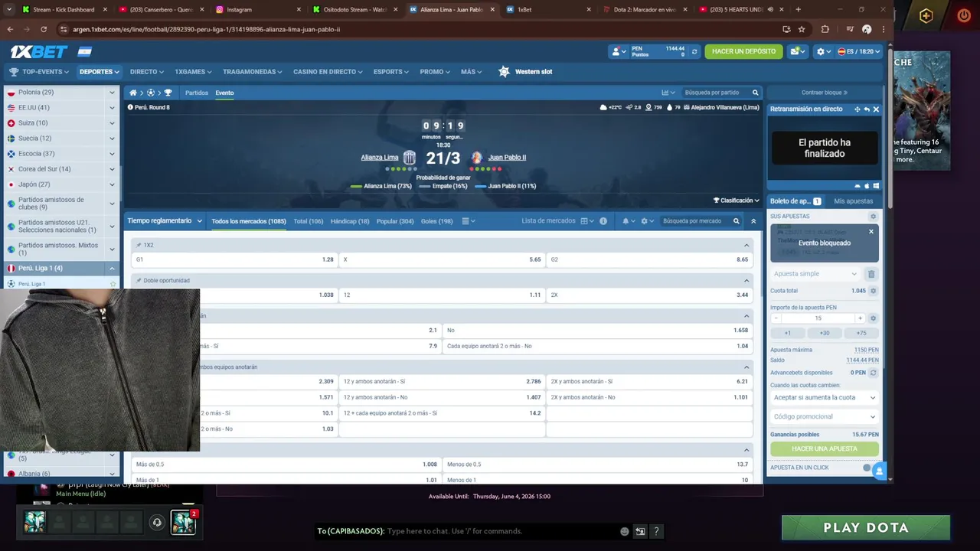
Task: Refresh 'Advancebets disponibles' amount
Action: click(x=874, y=373)
